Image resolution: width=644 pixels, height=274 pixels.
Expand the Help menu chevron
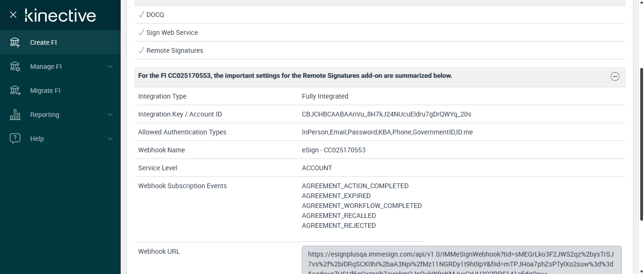click(110, 139)
